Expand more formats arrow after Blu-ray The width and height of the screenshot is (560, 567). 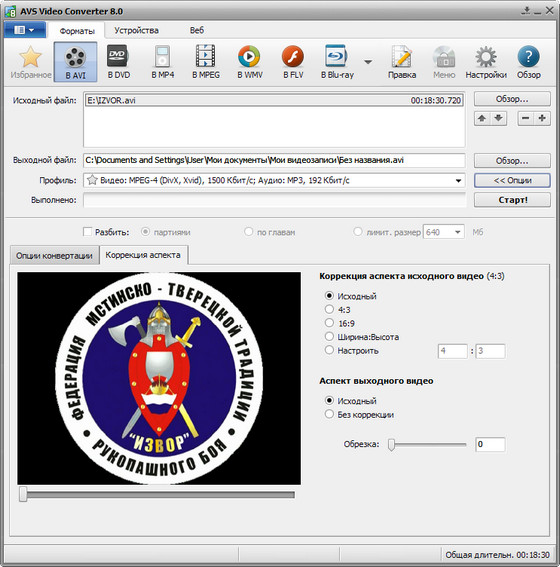[x=368, y=62]
